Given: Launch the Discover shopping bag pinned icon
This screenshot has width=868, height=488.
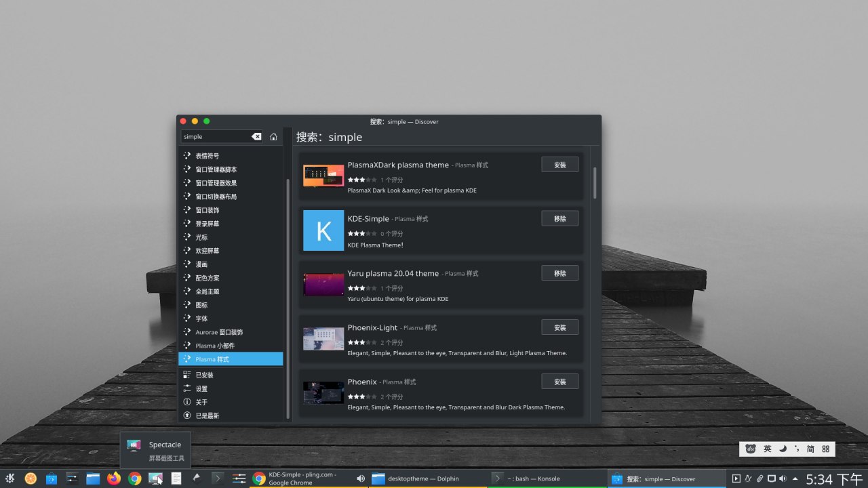Looking at the screenshot, I should coord(52,479).
